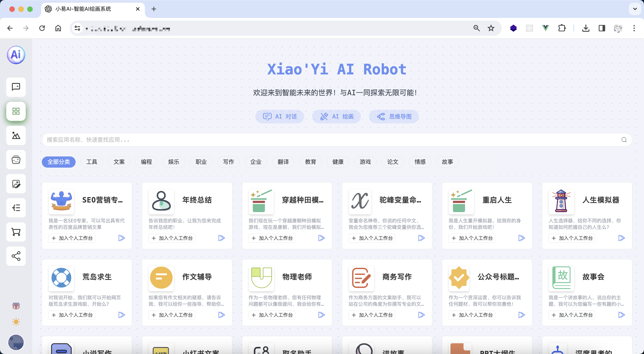Screen dimensions: 644x354
Task: Open the browser downloads icon
Action: [586, 28]
